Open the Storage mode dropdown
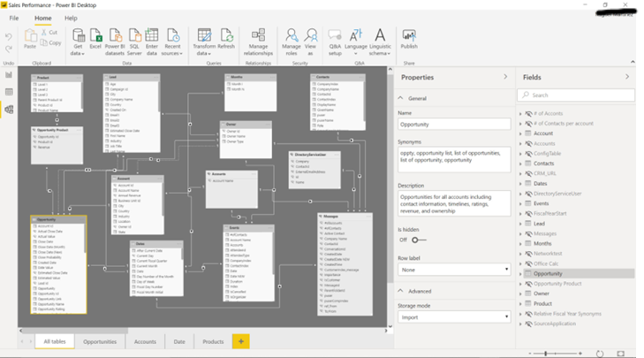 click(454, 317)
